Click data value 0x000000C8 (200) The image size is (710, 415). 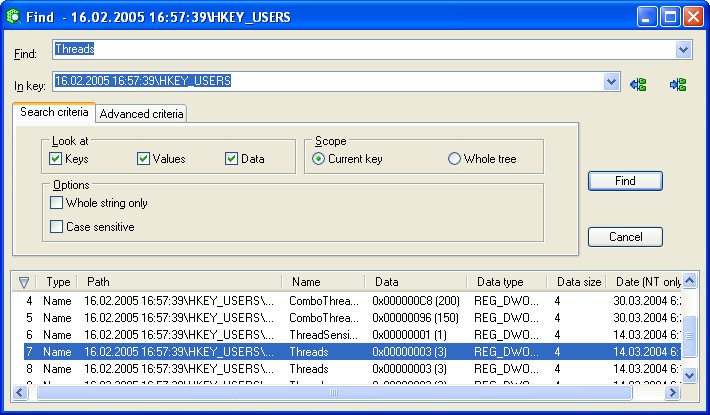point(416,301)
